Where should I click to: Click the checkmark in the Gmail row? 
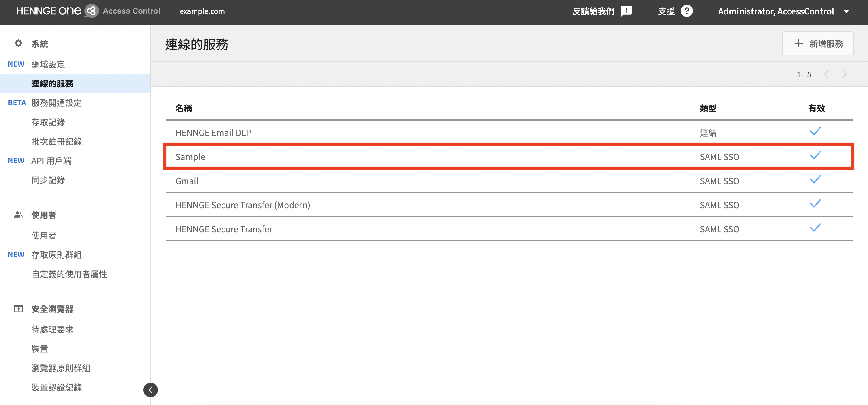(816, 180)
